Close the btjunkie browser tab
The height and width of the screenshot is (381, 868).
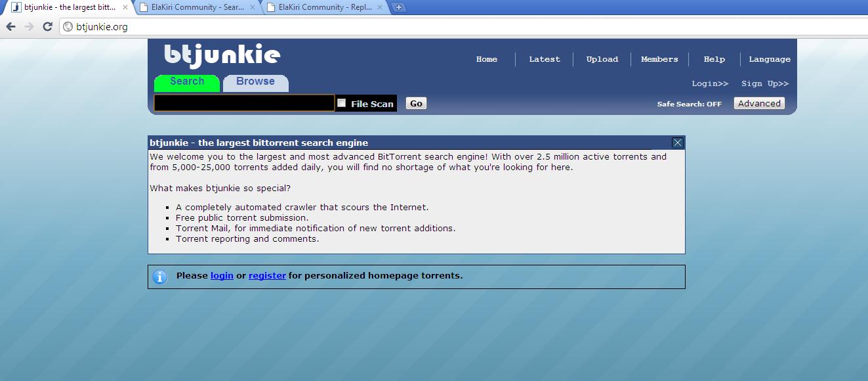125,7
